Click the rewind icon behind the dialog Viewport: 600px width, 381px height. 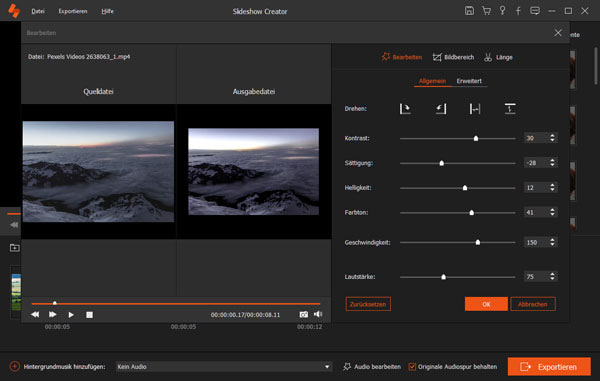coord(14,225)
